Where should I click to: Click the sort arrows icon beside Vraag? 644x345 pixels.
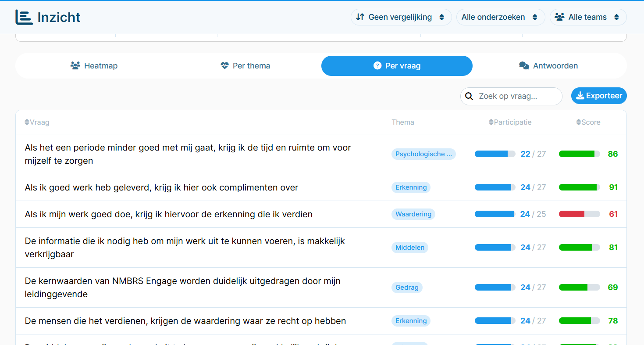[27, 122]
